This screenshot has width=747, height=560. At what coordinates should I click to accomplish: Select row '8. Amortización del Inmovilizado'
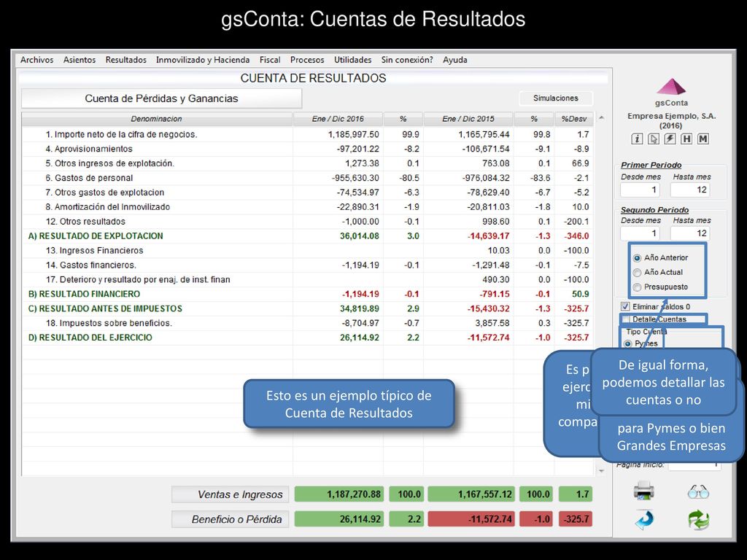point(307,207)
